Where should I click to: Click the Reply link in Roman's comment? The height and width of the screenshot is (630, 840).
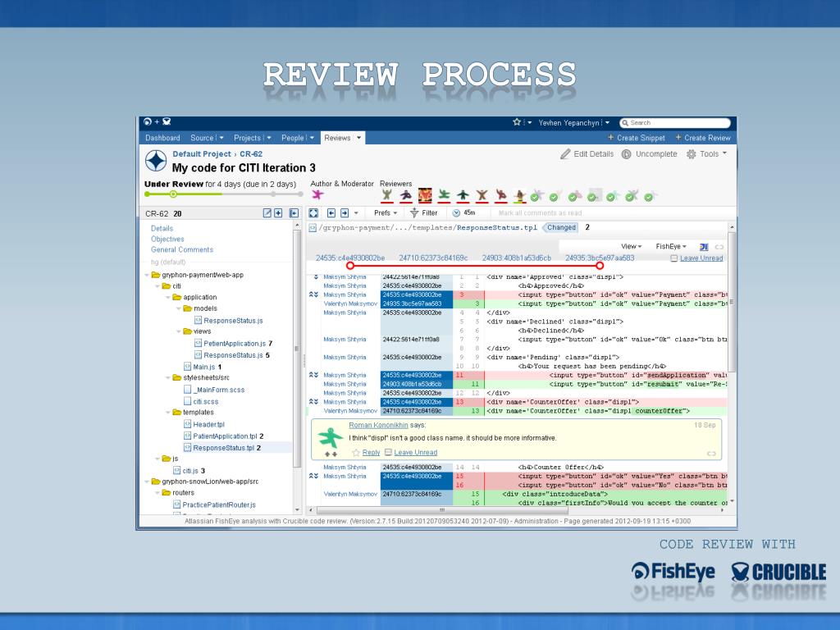click(371, 453)
